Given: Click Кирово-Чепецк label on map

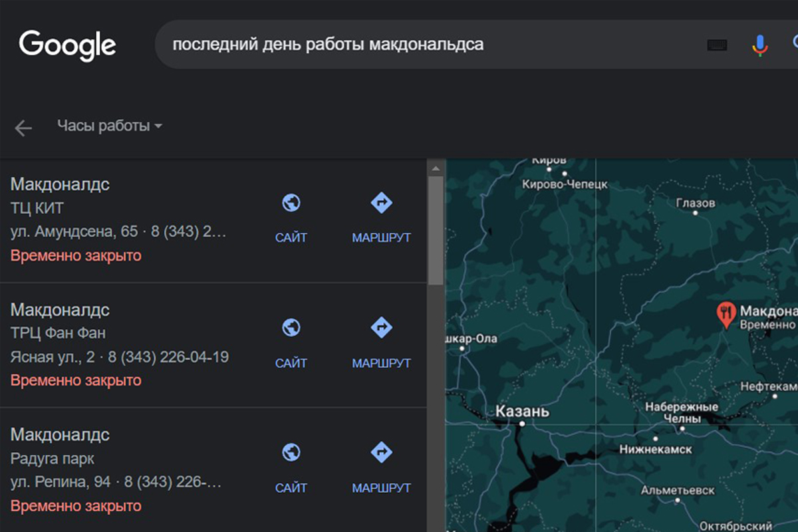Looking at the screenshot, I should pos(565,184).
